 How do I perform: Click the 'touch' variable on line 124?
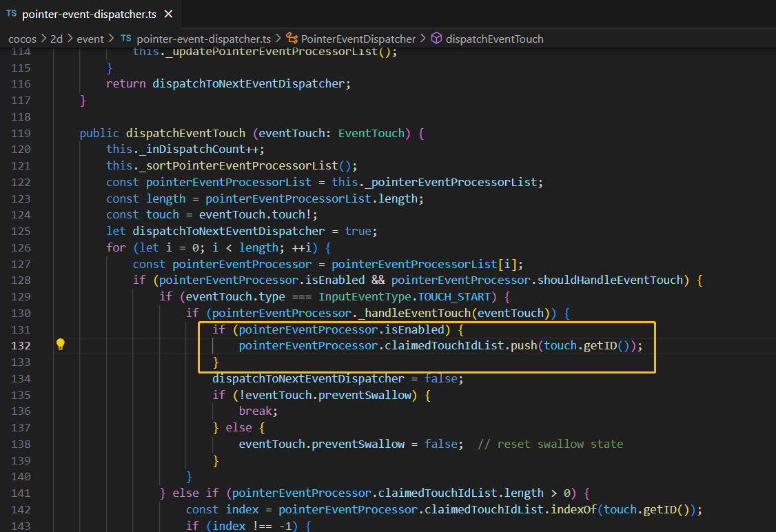coord(163,214)
